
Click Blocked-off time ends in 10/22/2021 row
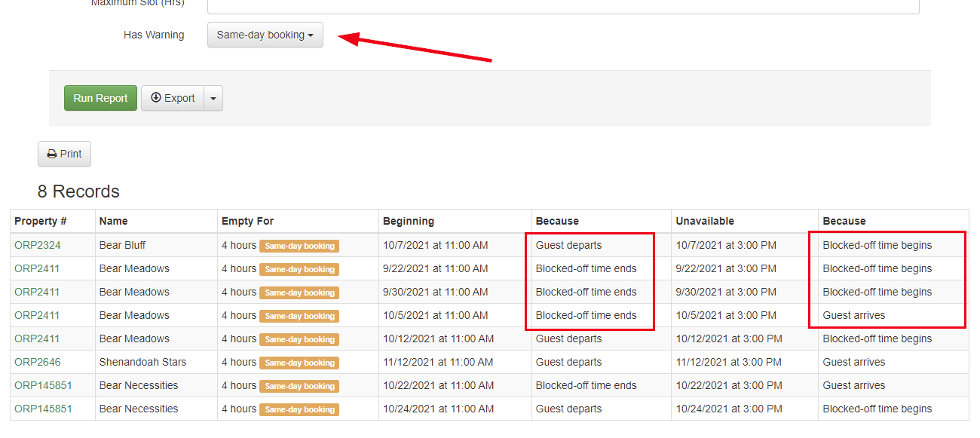click(586, 385)
